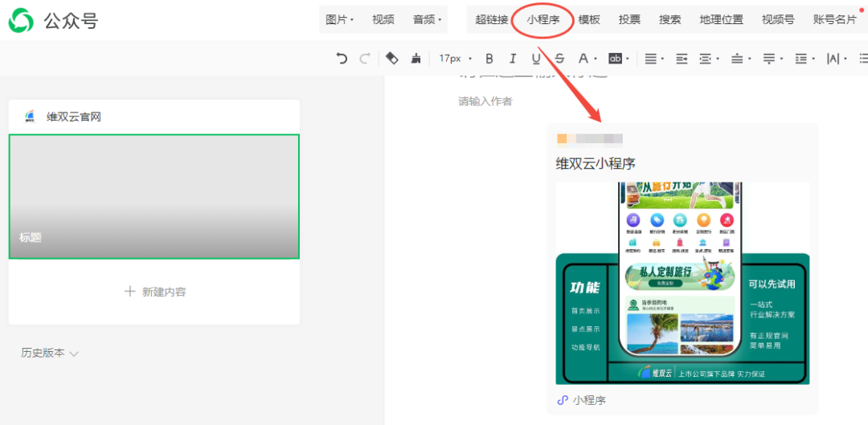Image resolution: width=868 pixels, height=425 pixels.
Task: Open the spacing-before dropdown arrow
Action: tap(750, 59)
